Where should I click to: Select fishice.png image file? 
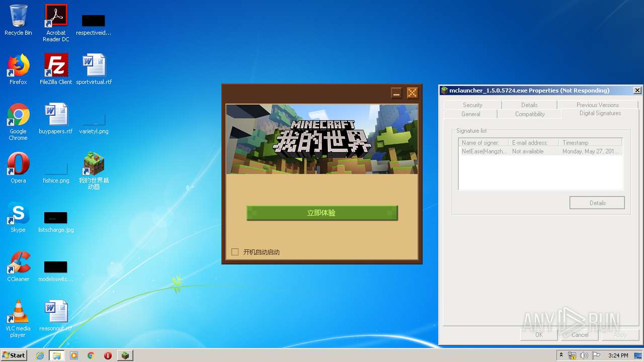click(56, 173)
